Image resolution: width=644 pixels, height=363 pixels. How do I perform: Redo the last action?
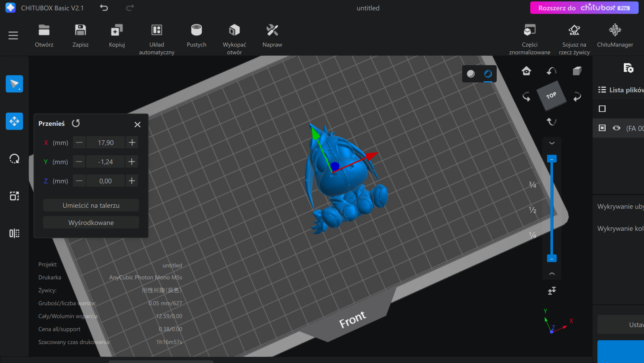pos(130,8)
